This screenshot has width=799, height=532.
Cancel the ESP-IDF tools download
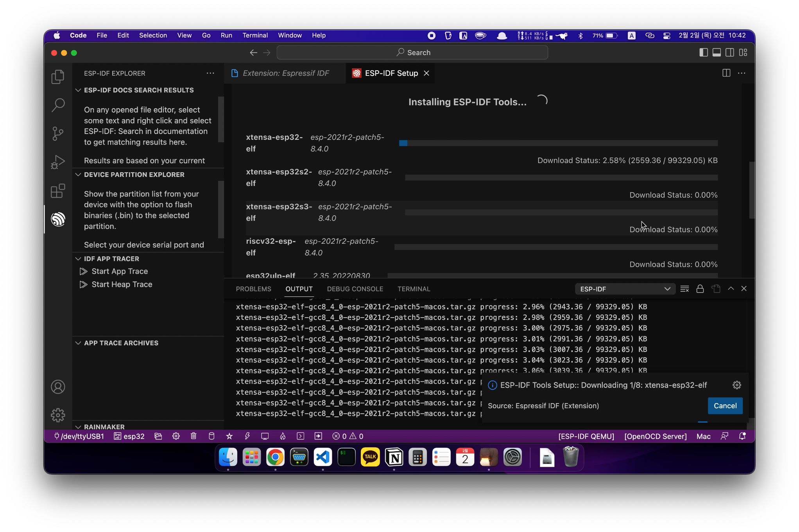tap(725, 406)
